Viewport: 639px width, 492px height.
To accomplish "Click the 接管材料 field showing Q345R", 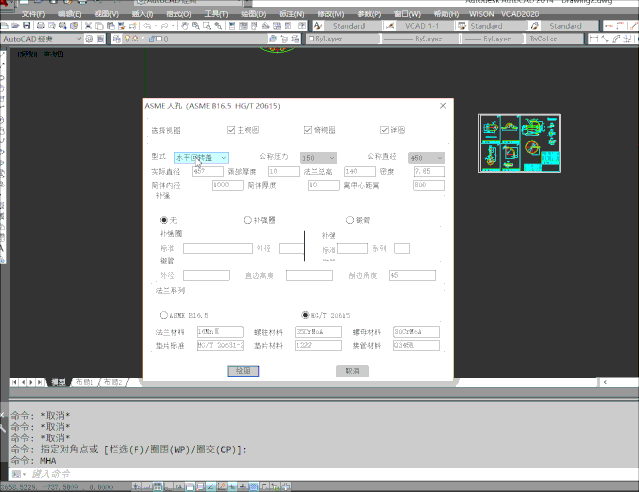I will (x=416, y=346).
